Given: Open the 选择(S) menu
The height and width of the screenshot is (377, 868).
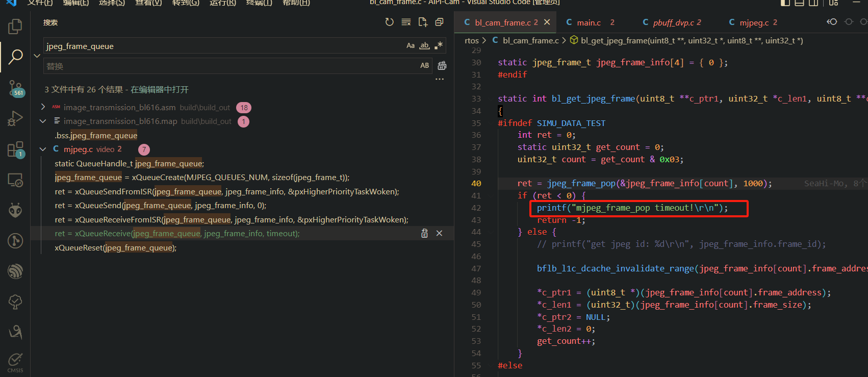Looking at the screenshot, I should tap(112, 3).
